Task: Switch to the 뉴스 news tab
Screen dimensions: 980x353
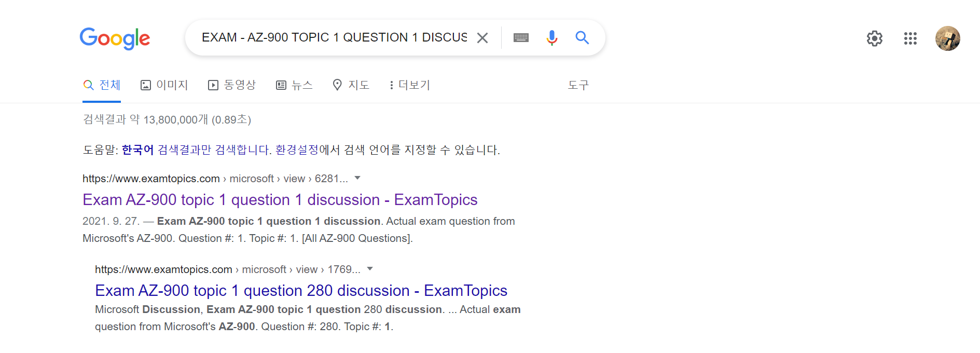Action: (x=294, y=85)
